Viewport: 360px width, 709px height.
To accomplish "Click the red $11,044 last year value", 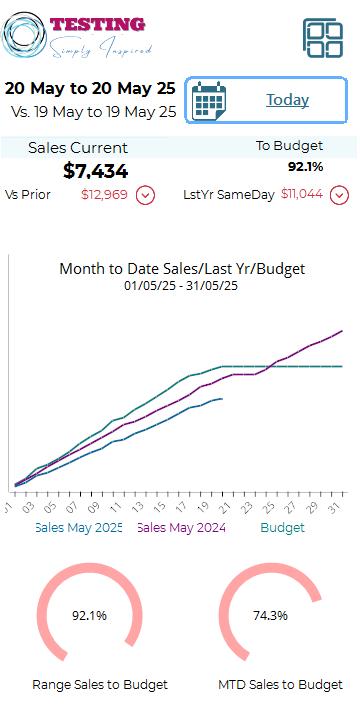I will [302, 194].
